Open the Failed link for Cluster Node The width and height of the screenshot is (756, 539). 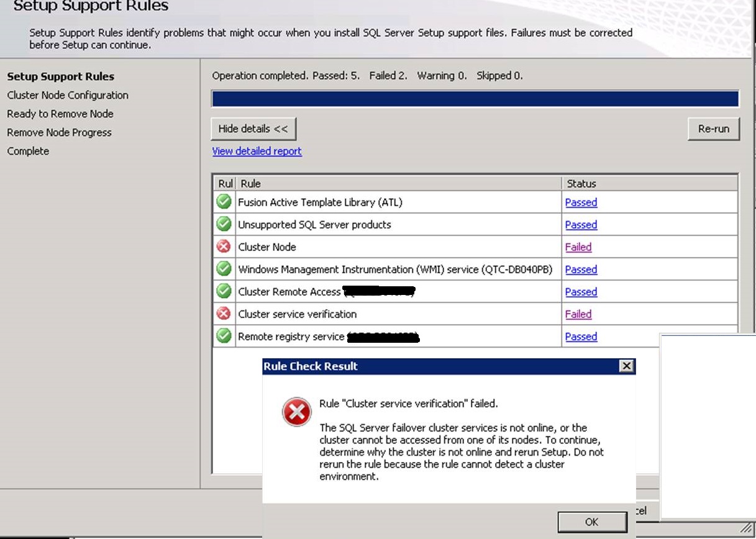578,247
